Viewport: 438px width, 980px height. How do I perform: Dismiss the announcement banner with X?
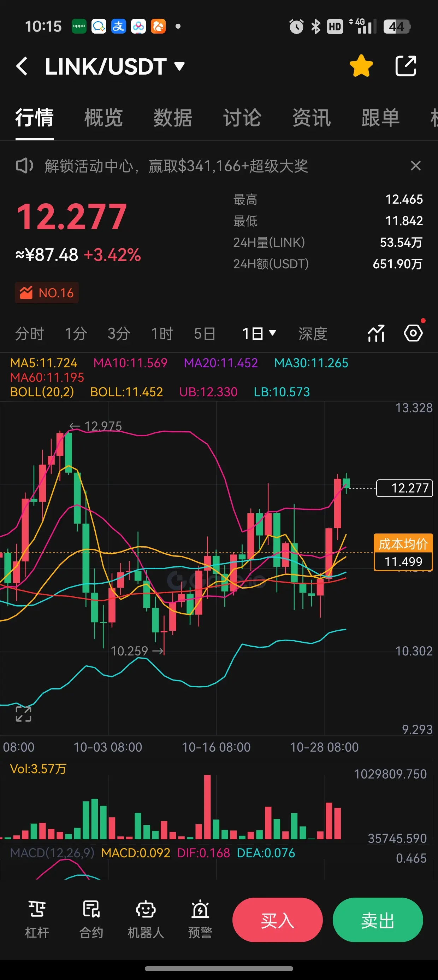(x=415, y=165)
